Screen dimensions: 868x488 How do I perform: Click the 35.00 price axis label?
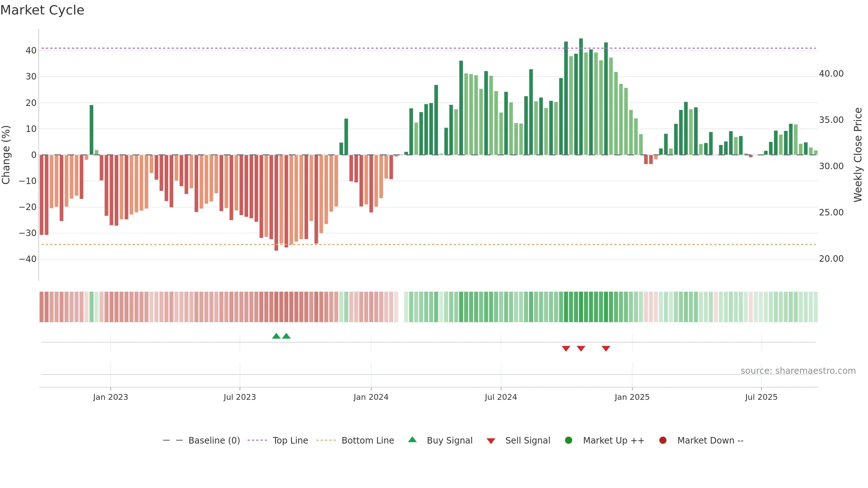(x=831, y=120)
